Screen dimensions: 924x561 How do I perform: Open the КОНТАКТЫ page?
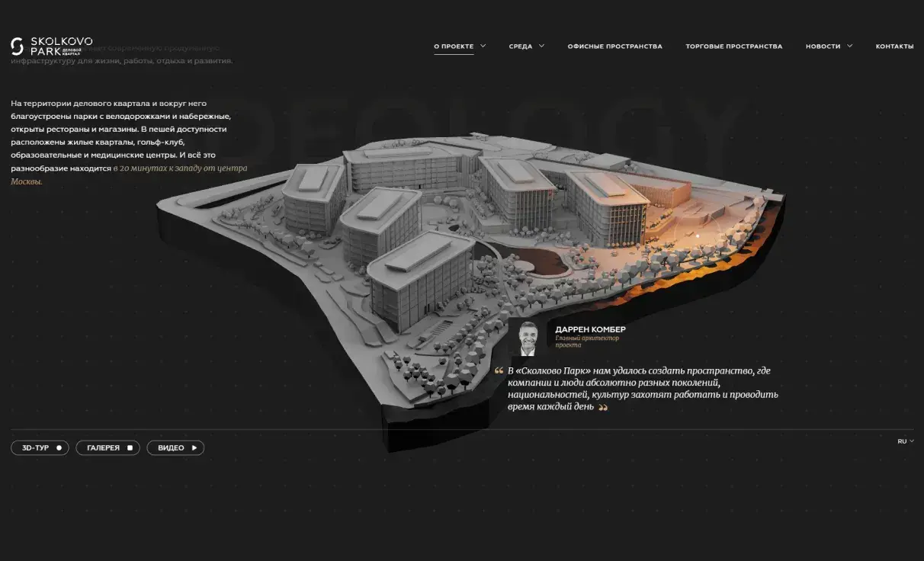pyautogui.click(x=894, y=46)
